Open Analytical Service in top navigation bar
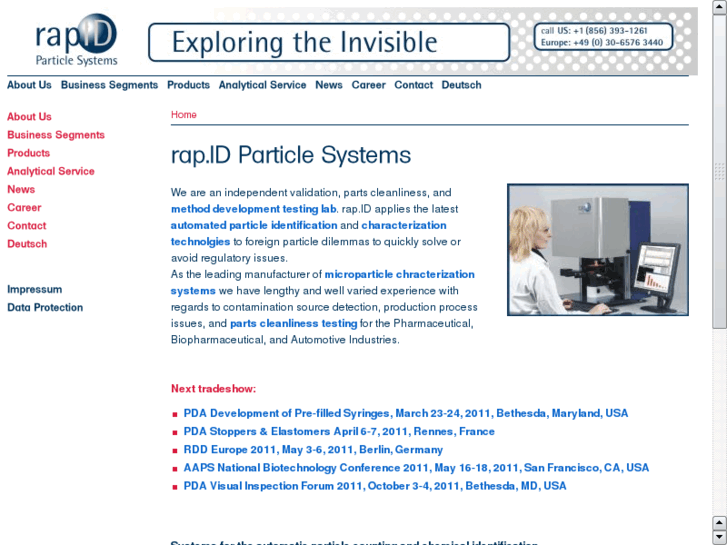 [x=262, y=85]
